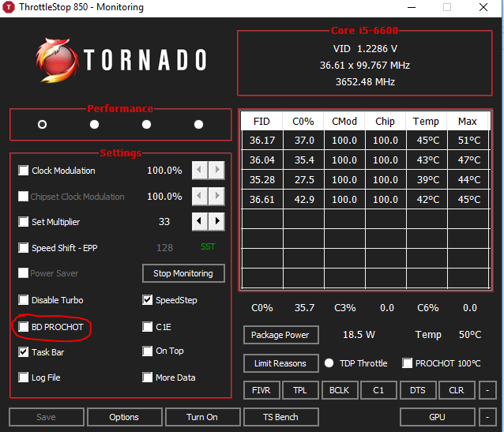This screenshot has height=432, width=504.
Task: Minimize the ThrottleStop window
Action: 412,7
